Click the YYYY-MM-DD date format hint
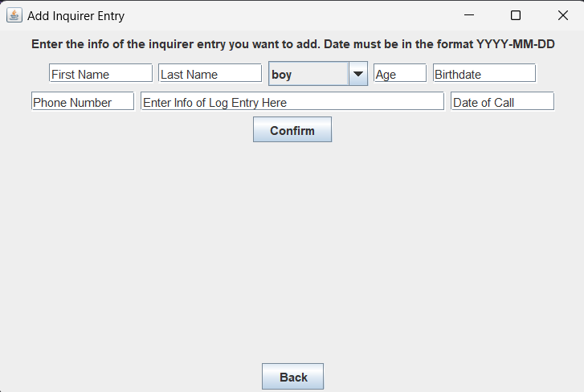The width and height of the screenshot is (584, 392). point(516,44)
